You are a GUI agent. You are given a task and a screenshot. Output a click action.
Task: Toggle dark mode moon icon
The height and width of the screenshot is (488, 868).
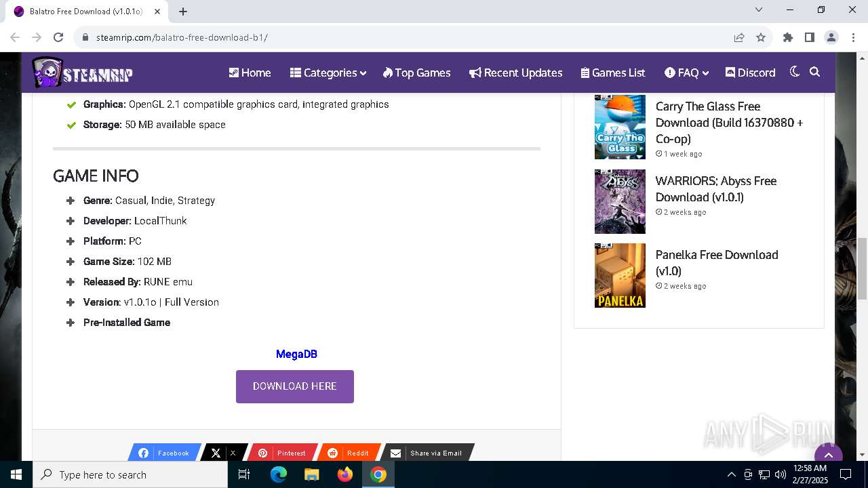coord(795,72)
